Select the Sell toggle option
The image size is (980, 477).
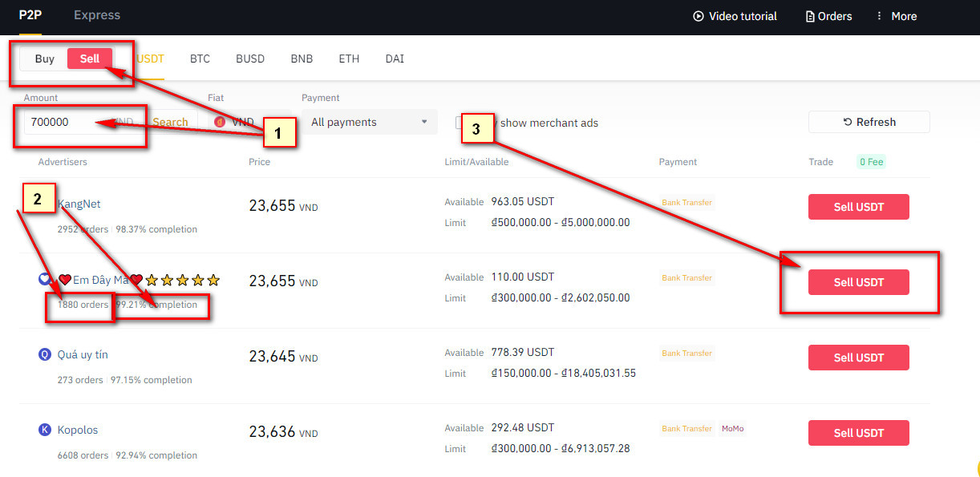coord(90,59)
